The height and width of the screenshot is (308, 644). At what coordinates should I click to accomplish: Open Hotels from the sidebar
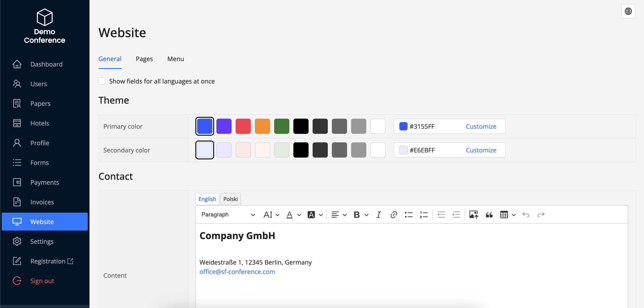tap(40, 123)
